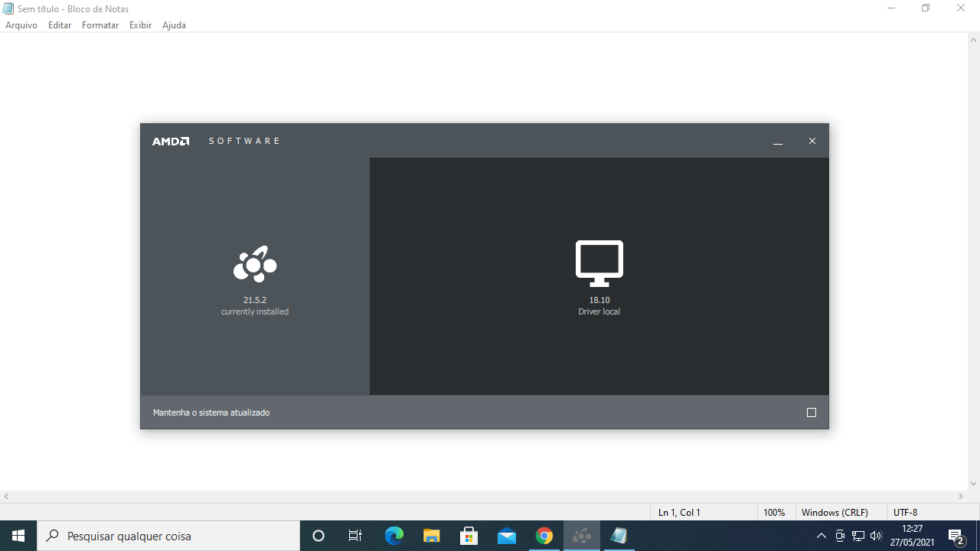980x551 pixels.
Task: Show hidden system tray icons
Action: 822,536
